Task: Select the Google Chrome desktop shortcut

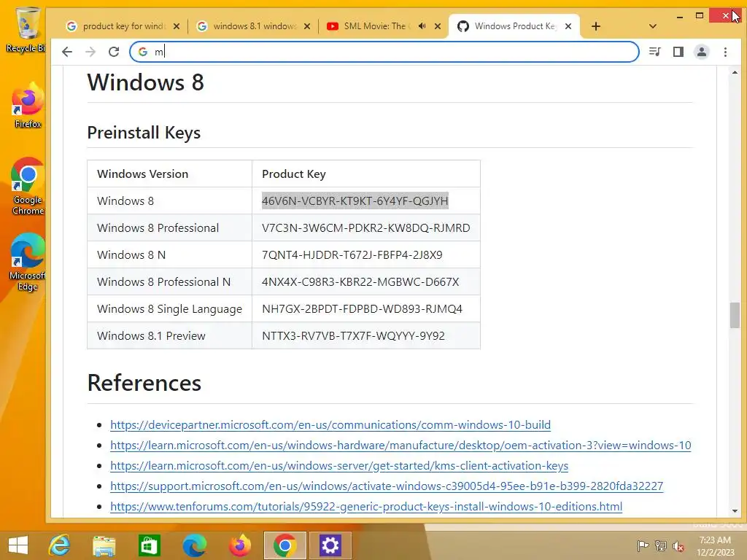Action: pos(28,186)
